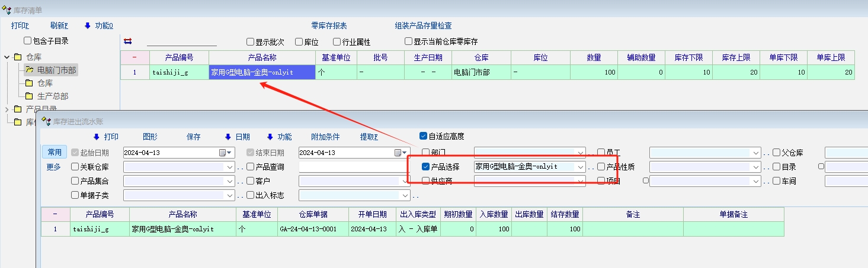Click the red minus icon in inventory grid header

[134, 57]
